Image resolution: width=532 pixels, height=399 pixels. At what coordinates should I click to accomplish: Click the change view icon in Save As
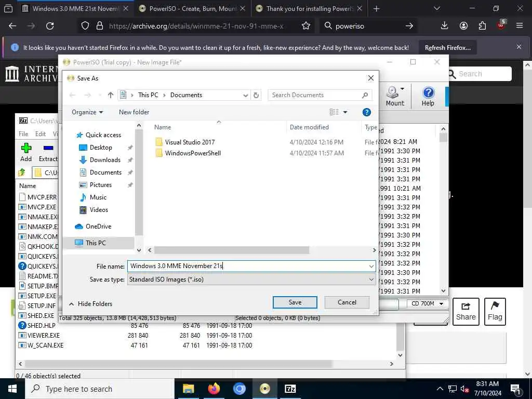(x=334, y=112)
